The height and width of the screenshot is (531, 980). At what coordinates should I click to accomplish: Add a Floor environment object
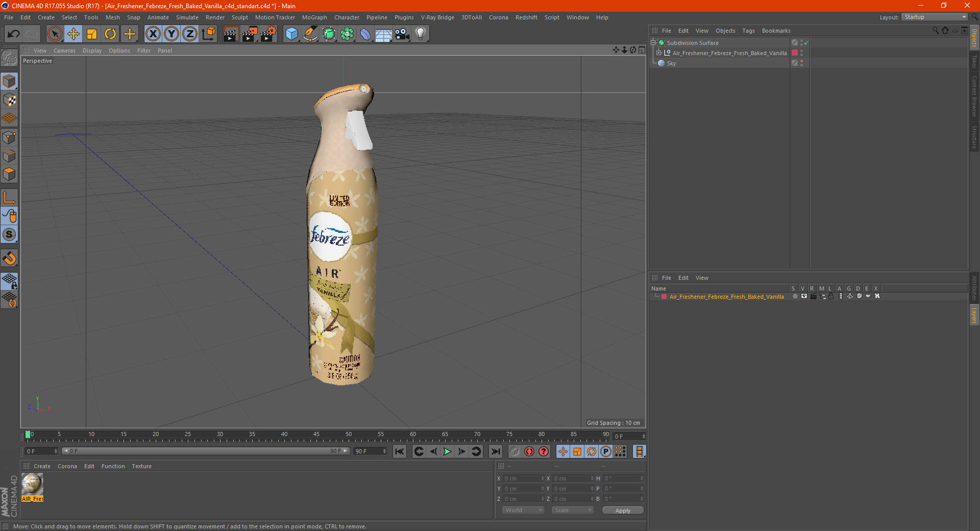(384, 34)
